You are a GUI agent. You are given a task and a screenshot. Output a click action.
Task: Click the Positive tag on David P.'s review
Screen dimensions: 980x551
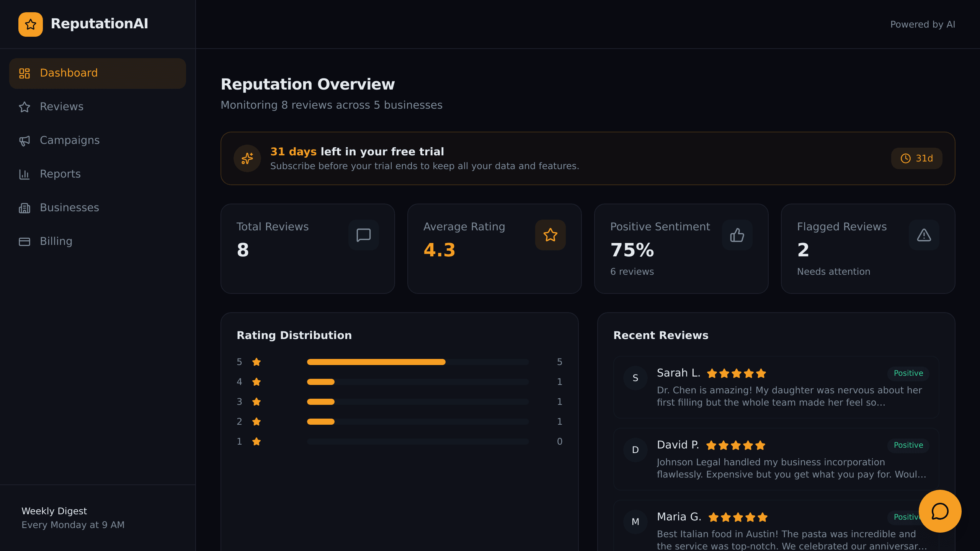(908, 445)
